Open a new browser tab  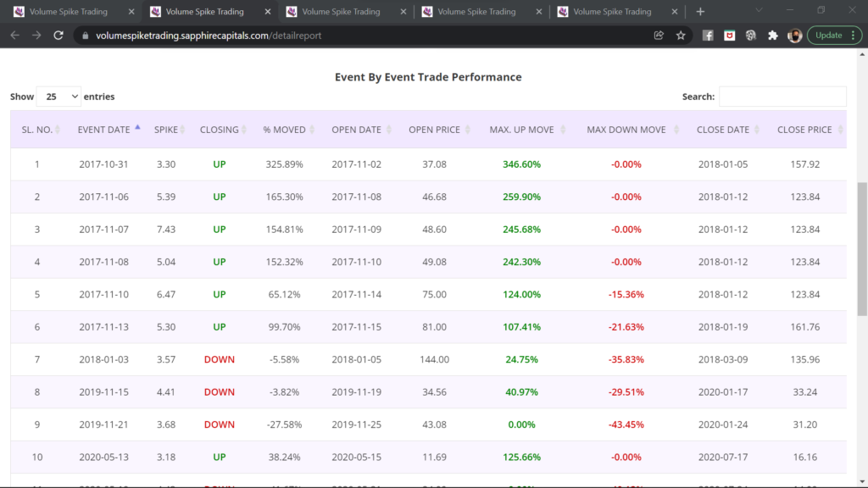coord(700,12)
